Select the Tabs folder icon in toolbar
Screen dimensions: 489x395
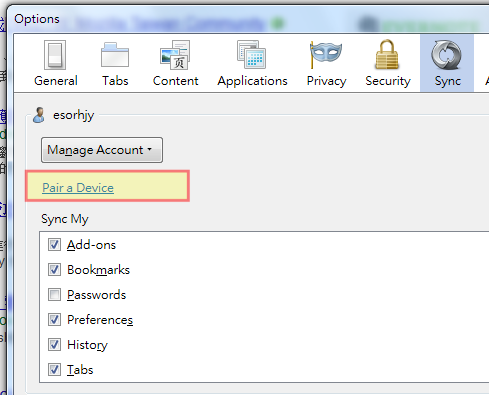point(115,55)
